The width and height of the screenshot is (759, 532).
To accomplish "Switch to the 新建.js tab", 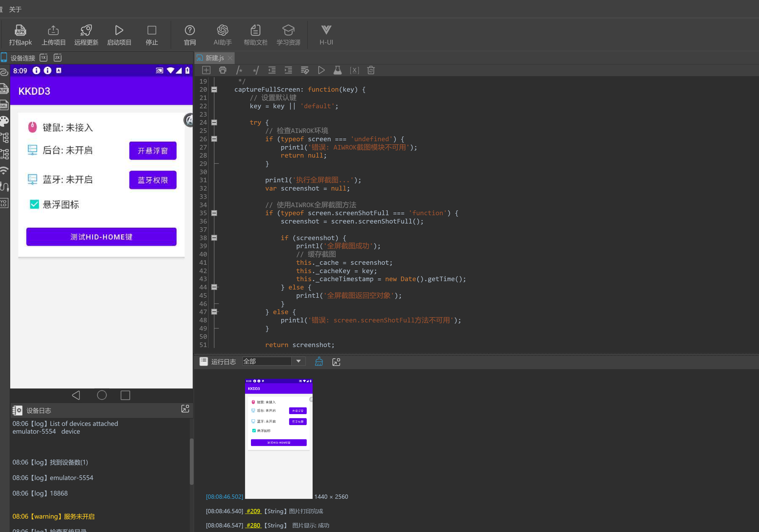I will [214, 58].
